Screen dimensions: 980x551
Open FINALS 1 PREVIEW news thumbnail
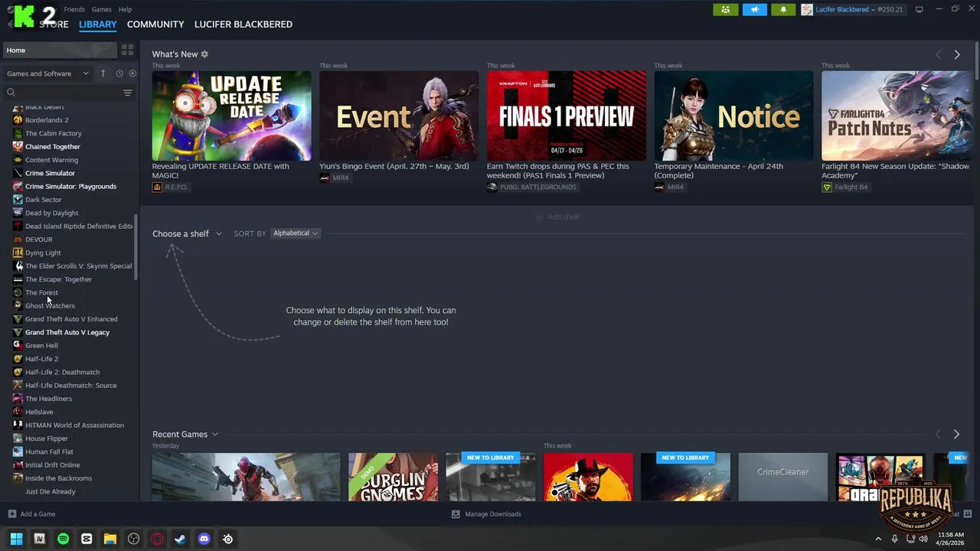[x=567, y=116]
